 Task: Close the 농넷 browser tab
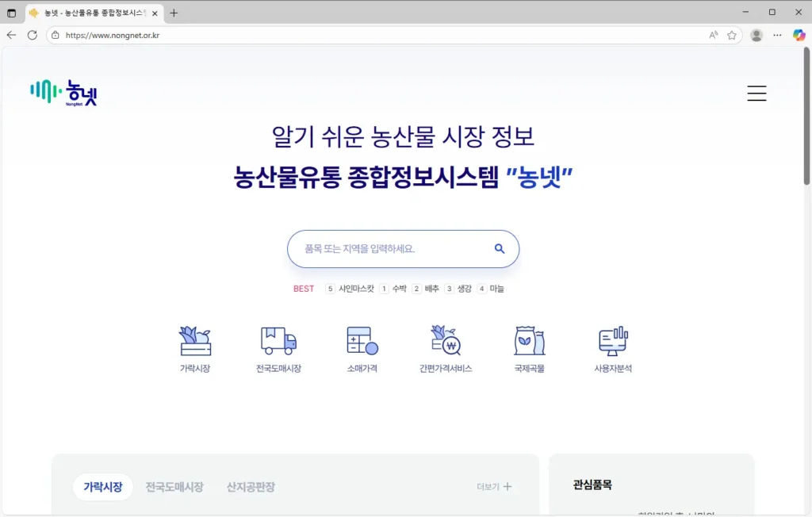pos(155,13)
